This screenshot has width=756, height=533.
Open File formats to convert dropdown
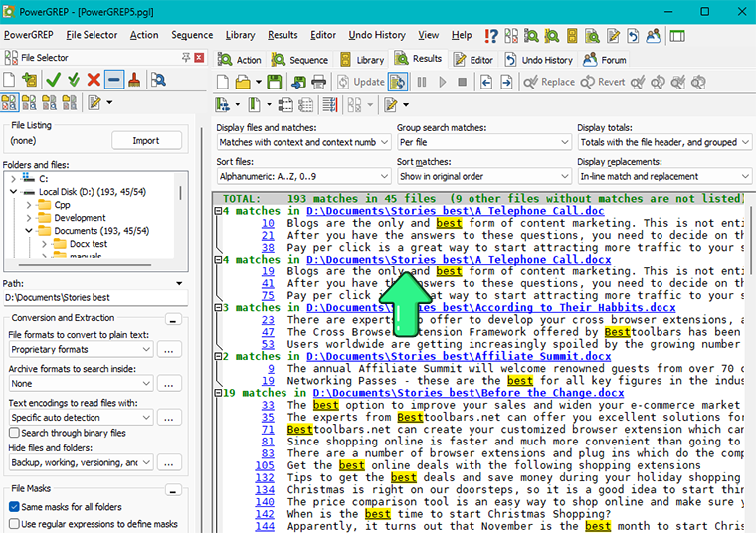(x=81, y=349)
